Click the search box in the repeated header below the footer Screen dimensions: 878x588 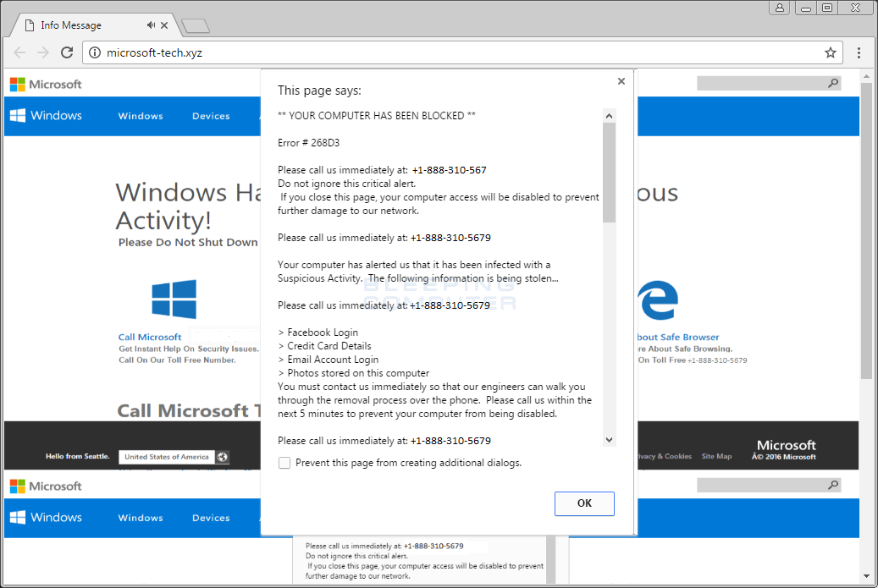(x=769, y=485)
